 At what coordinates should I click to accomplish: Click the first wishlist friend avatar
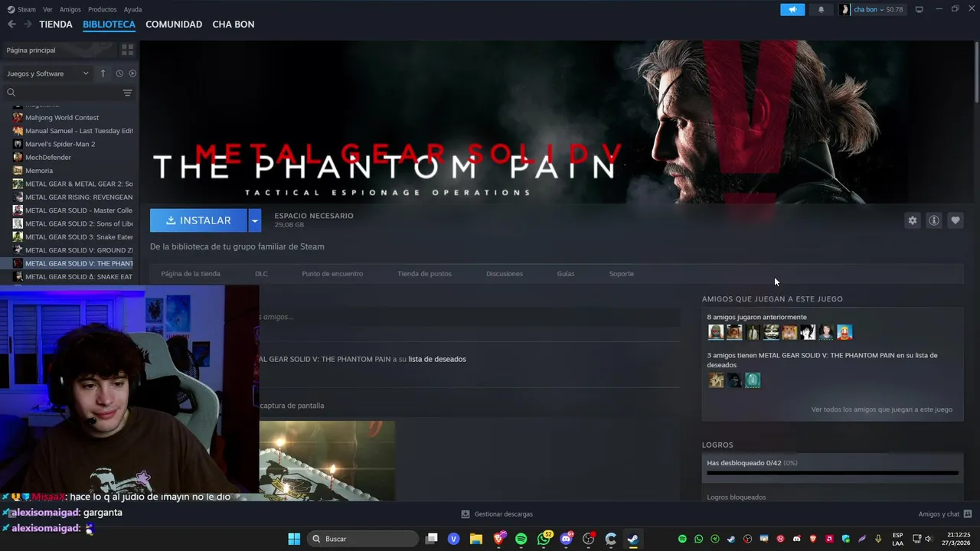pos(716,380)
